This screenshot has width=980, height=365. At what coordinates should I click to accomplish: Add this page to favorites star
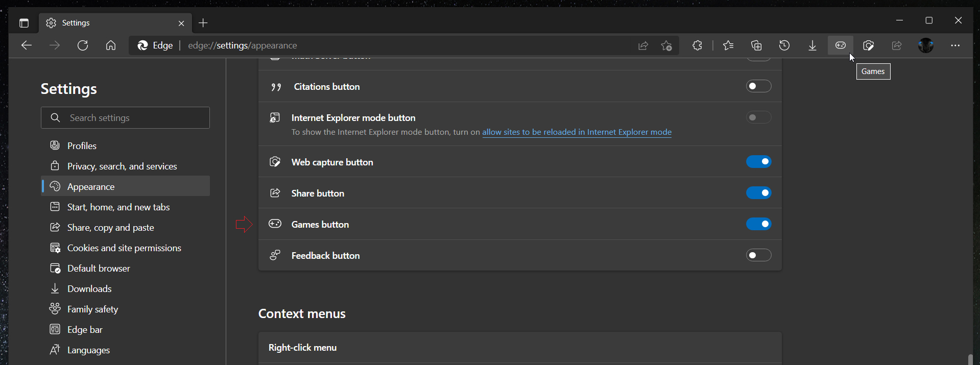tap(666, 45)
